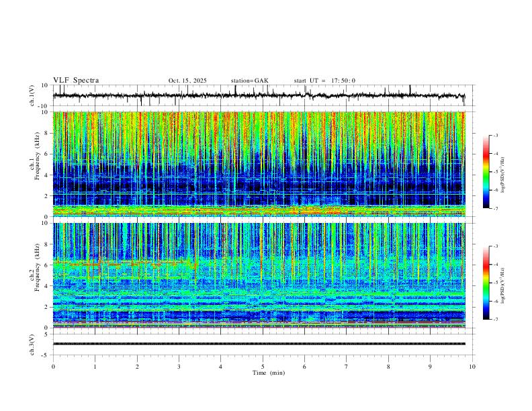The image size is (532, 411).
Task: Click the '7' tick on time axis
Action: tap(347, 367)
